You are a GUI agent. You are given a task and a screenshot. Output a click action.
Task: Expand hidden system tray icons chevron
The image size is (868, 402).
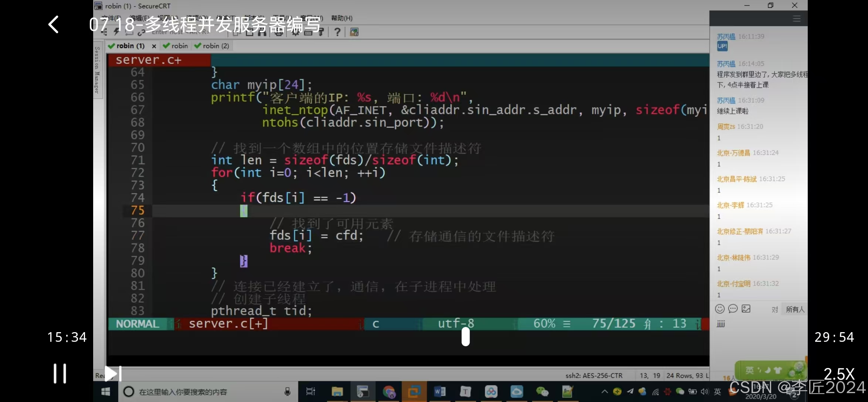(x=604, y=392)
